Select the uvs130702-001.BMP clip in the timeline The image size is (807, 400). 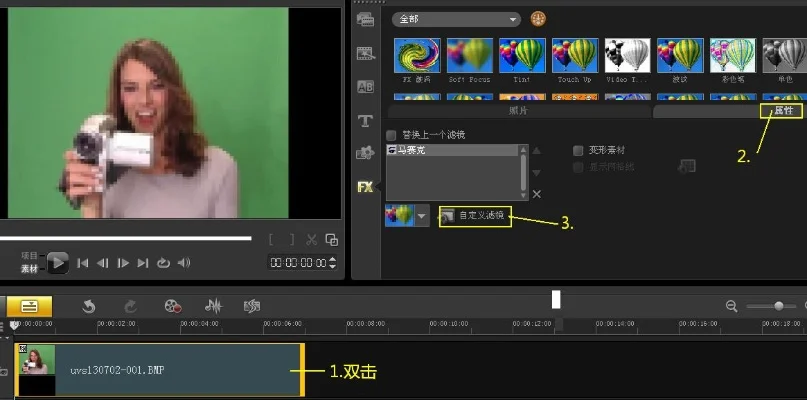[x=160, y=370]
